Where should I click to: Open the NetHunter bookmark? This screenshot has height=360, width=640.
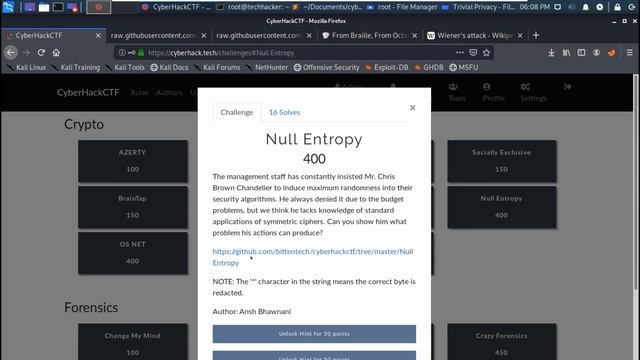(x=267, y=67)
